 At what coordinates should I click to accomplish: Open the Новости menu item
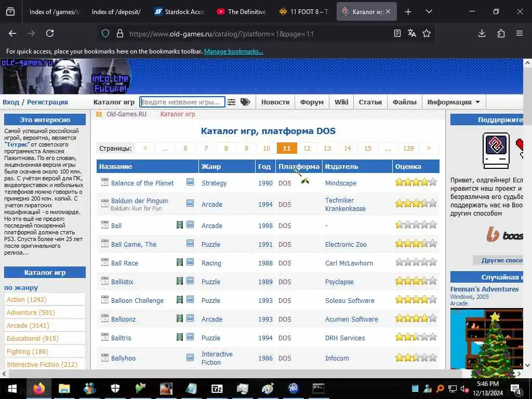(x=275, y=102)
